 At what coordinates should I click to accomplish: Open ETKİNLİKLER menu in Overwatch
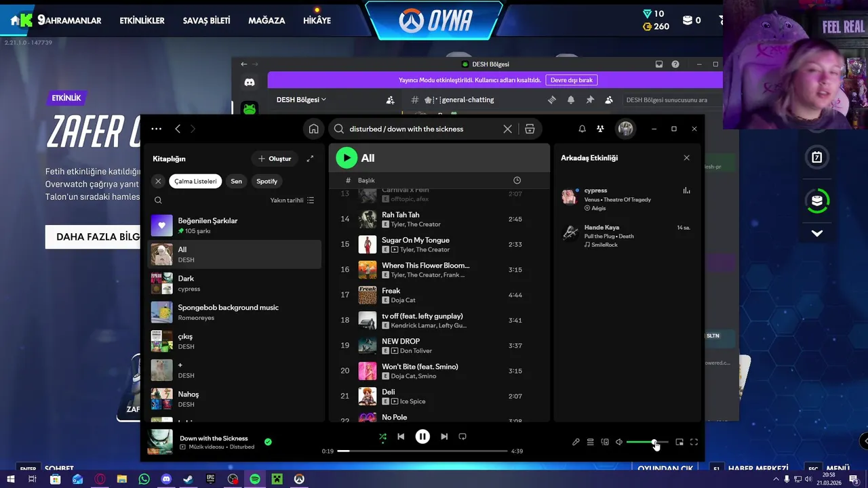coord(142,20)
